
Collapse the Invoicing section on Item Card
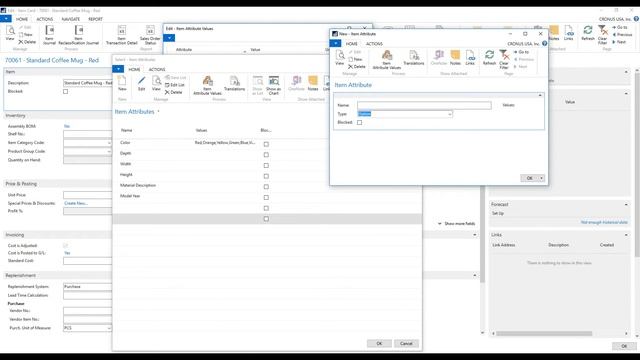pos(475,235)
